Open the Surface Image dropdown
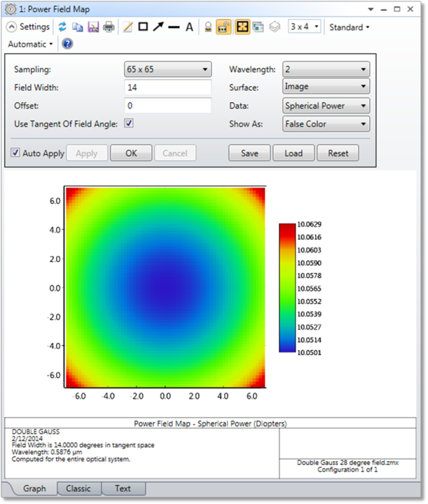 [326, 87]
